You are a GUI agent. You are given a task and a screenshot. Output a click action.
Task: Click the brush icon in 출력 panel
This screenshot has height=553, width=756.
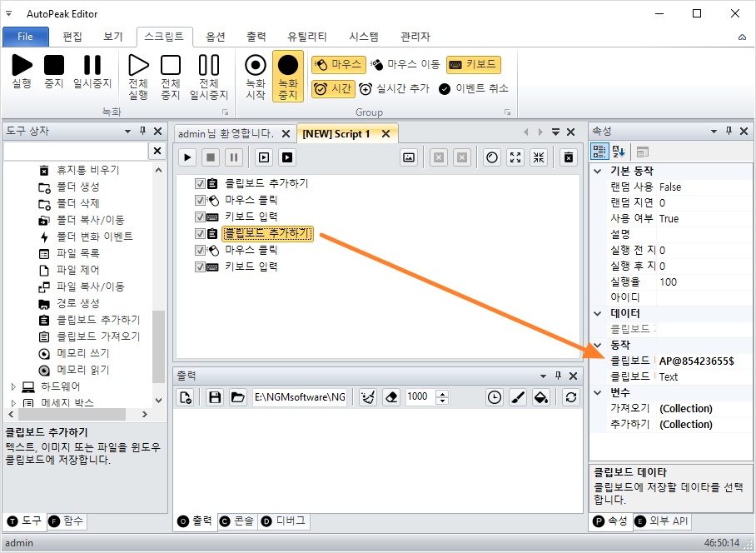[x=518, y=397]
